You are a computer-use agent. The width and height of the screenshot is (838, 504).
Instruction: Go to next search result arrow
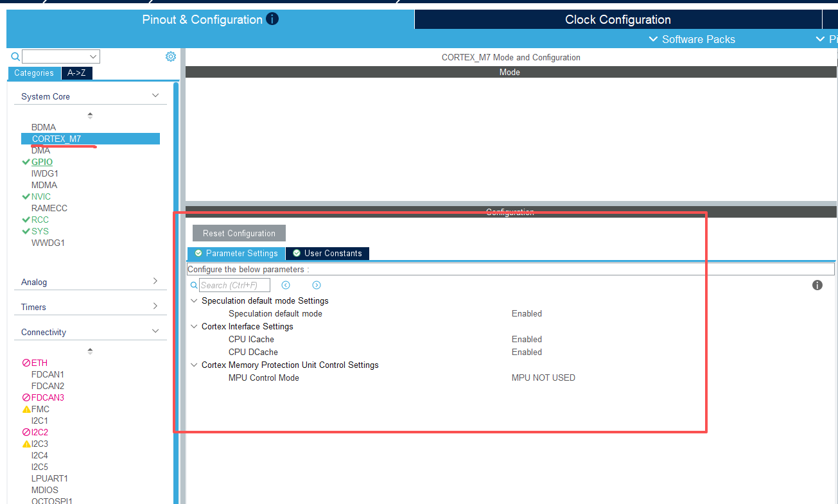click(x=317, y=285)
